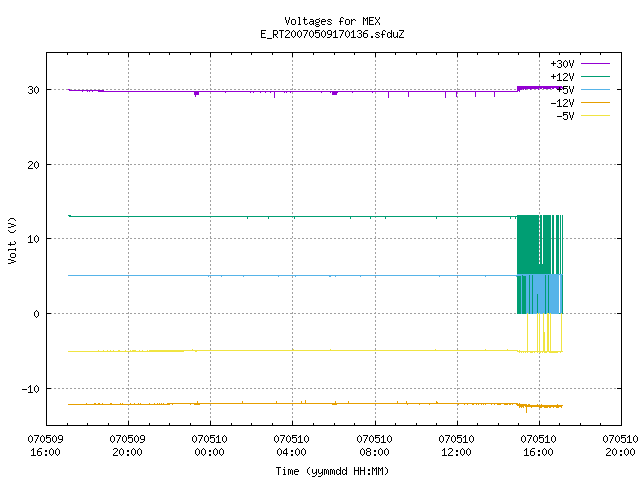The width and height of the screenshot is (640, 480).
Task: Click the x-axis tick 070510 16:00
Action: pyautogui.click(x=538, y=446)
